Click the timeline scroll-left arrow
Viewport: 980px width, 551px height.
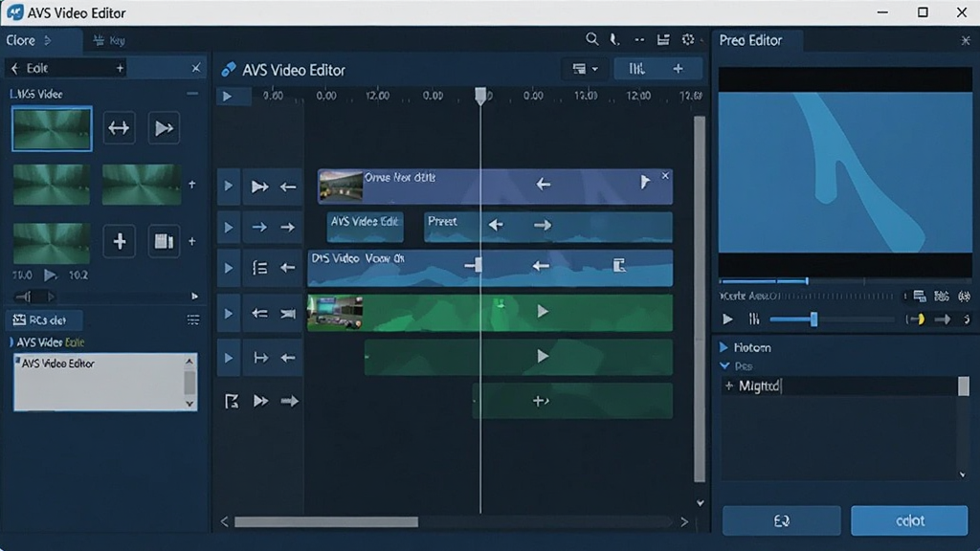point(224,522)
